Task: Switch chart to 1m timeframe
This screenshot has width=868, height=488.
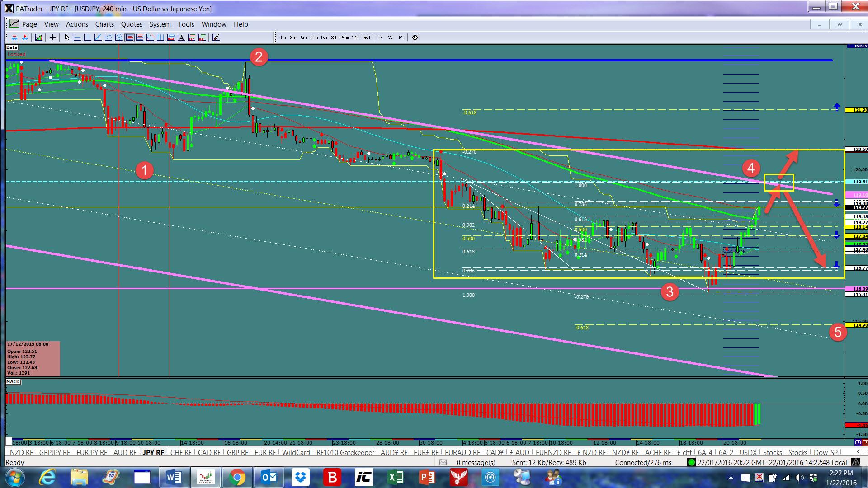Action: click(283, 38)
